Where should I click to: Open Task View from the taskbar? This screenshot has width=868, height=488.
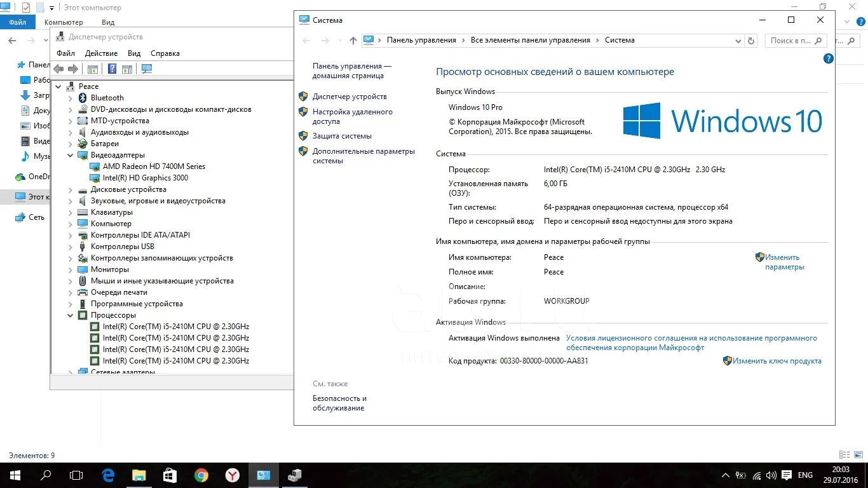tap(76, 475)
